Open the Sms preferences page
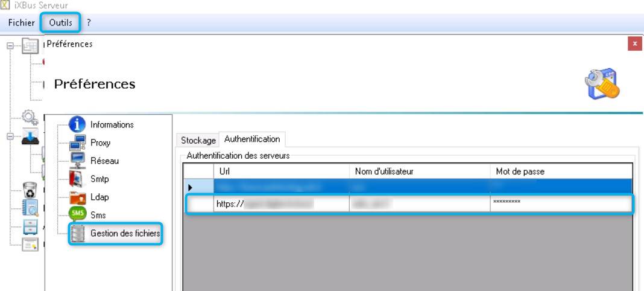 pos(98,215)
